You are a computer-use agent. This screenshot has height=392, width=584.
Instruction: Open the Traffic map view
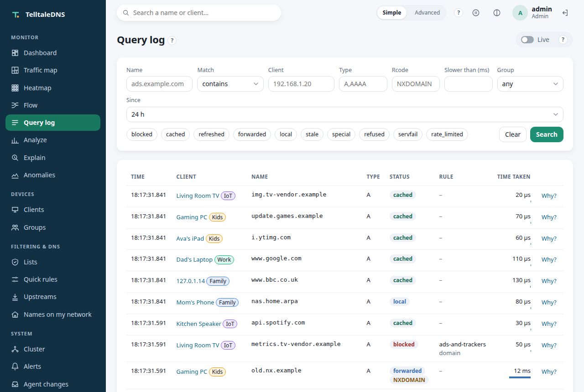(x=53, y=70)
